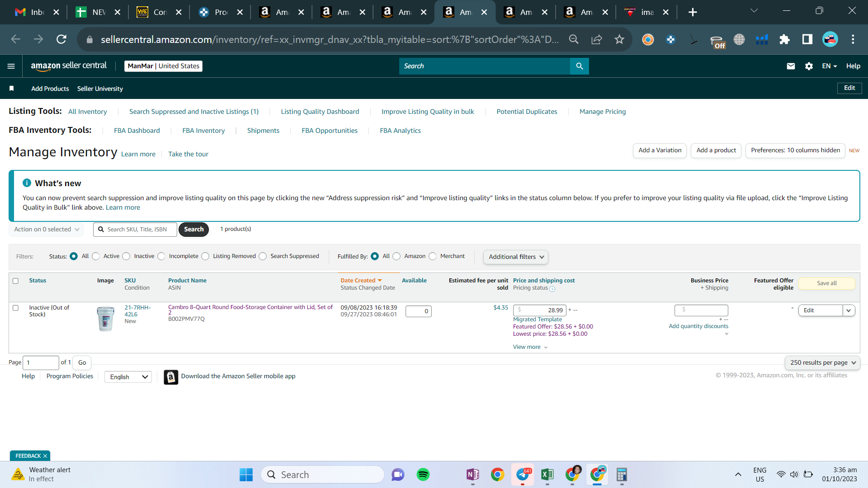This screenshot has width=868, height=488.
Task: Reload the page with the browser refresh button
Action: click(x=61, y=39)
